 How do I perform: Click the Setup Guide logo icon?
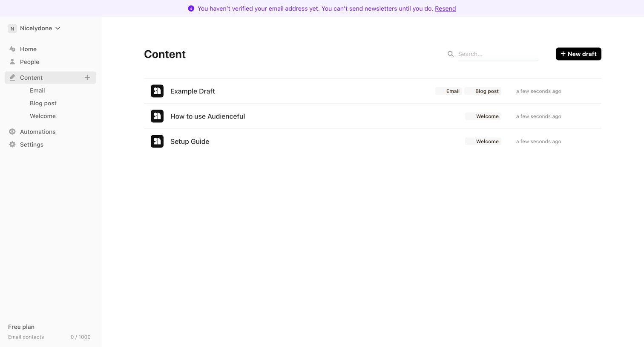point(157,141)
